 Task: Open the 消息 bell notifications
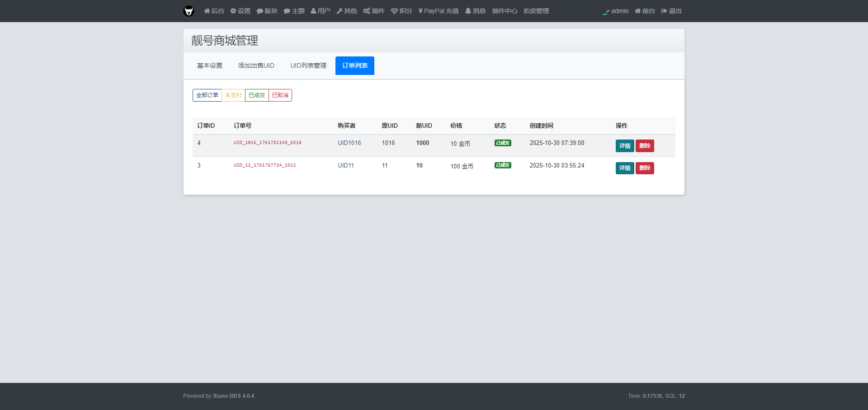click(x=475, y=11)
